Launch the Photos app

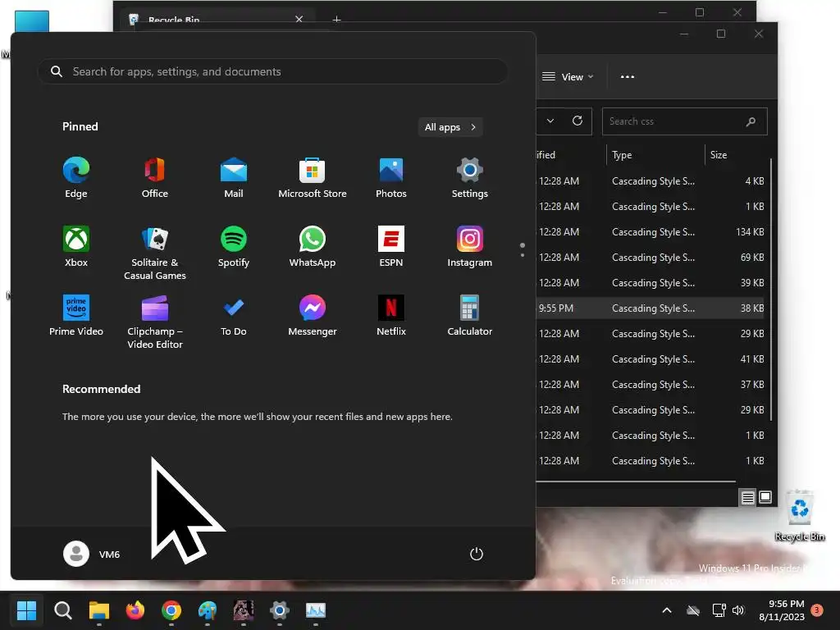click(391, 178)
